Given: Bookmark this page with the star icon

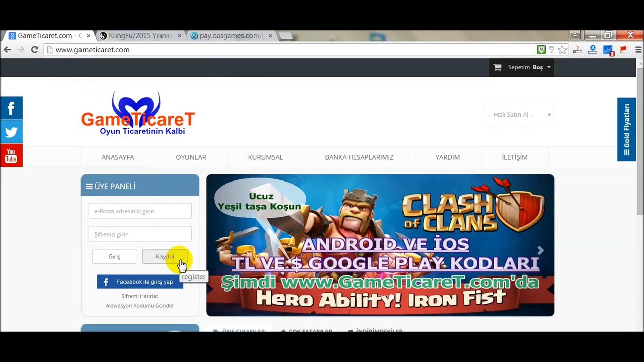Looking at the screenshot, I should tap(562, 50).
